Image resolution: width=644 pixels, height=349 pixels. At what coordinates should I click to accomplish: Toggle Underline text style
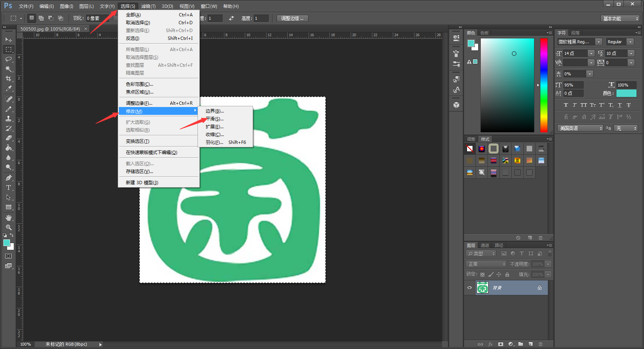pos(620,105)
